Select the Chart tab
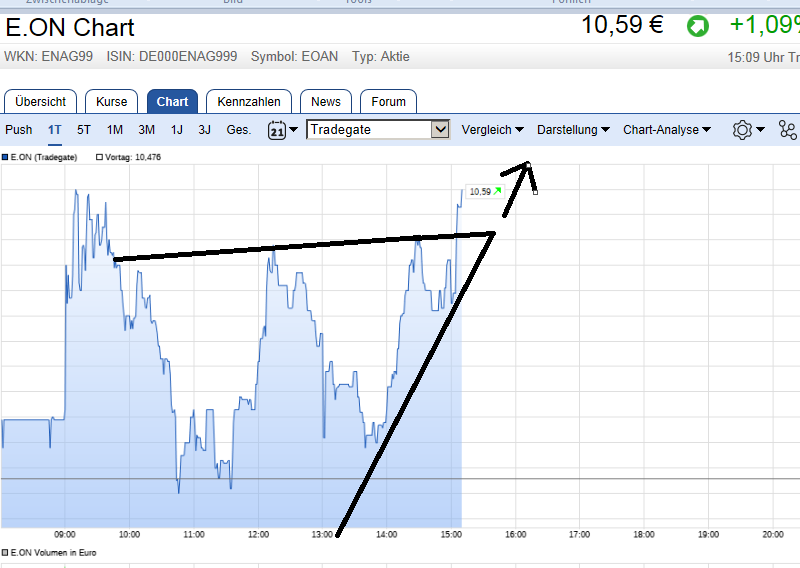Viewport: 800px width, 568px height. 172,102
